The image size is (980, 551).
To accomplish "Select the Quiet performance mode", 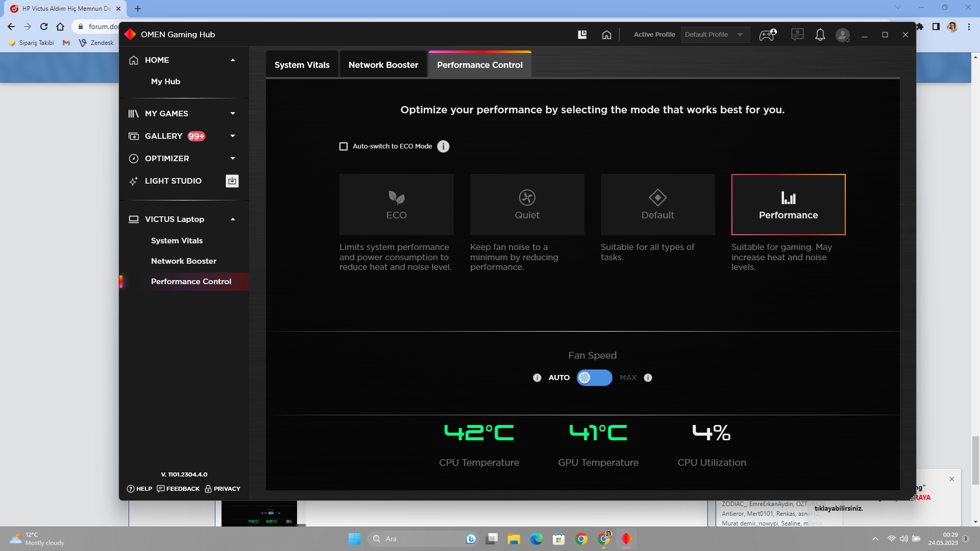I will coord(527,205).
